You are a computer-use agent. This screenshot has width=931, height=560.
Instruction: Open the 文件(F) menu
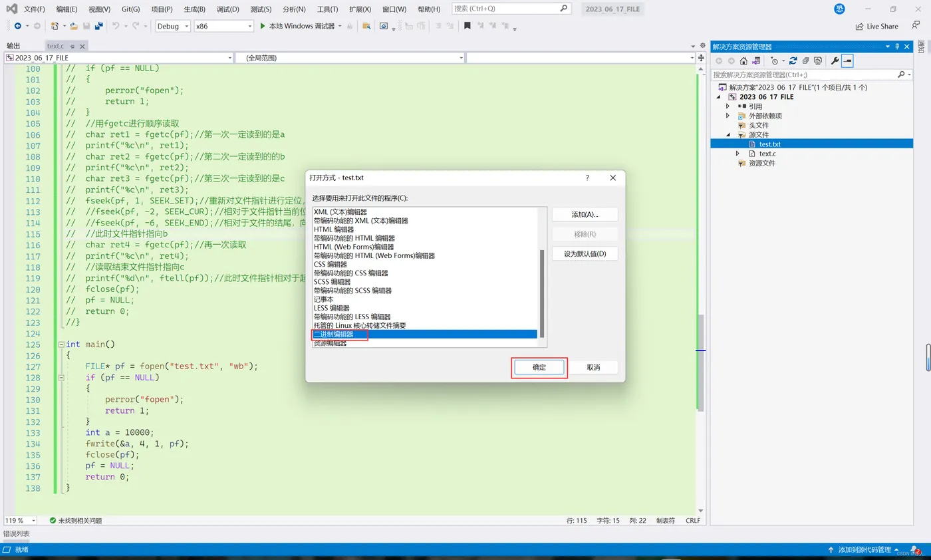(x=34, y=9)
